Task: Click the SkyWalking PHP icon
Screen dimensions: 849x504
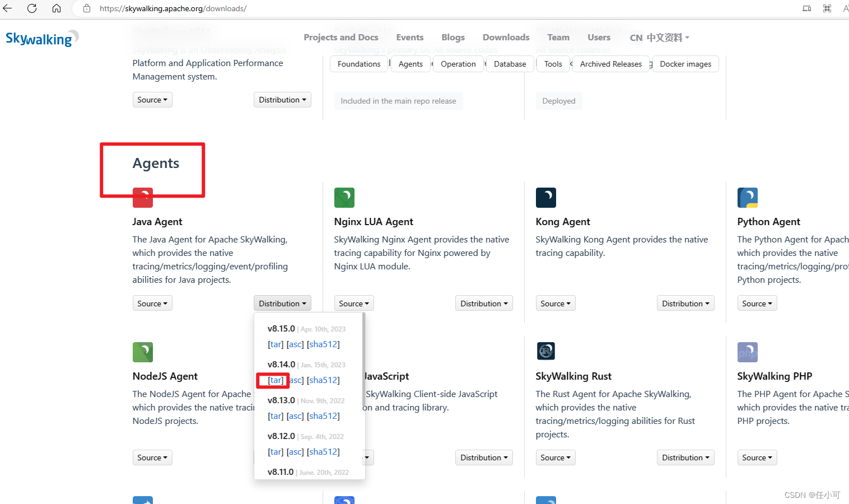Action: (x=748, y=352)
